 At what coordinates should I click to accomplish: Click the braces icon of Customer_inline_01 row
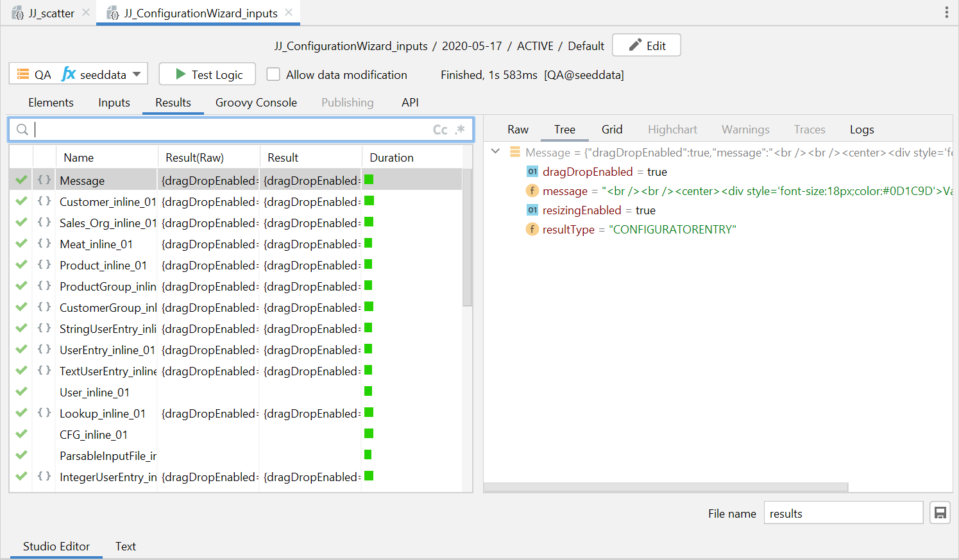(x=44, y=201)
